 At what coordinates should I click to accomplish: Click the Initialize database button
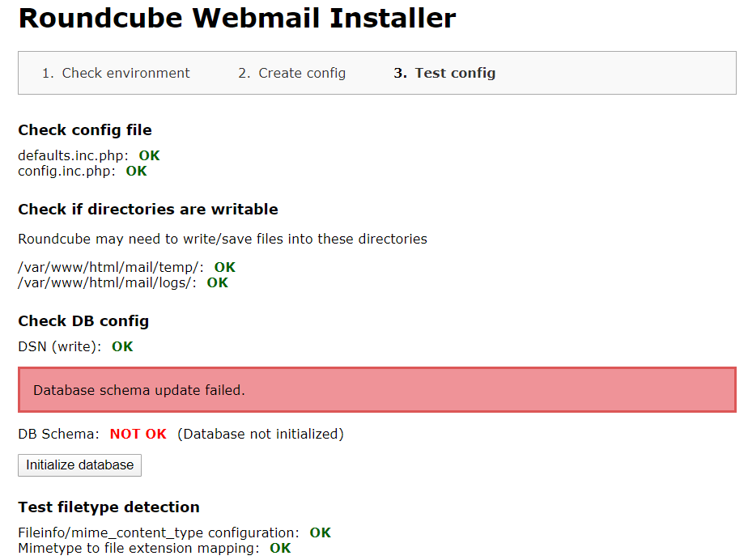tap(79, 465)
